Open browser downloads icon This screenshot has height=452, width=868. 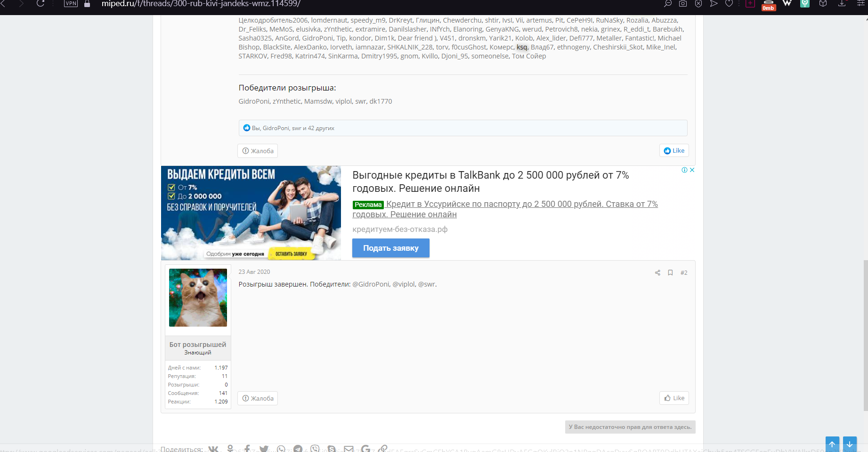pyautogui.click(x=842, y=4)
